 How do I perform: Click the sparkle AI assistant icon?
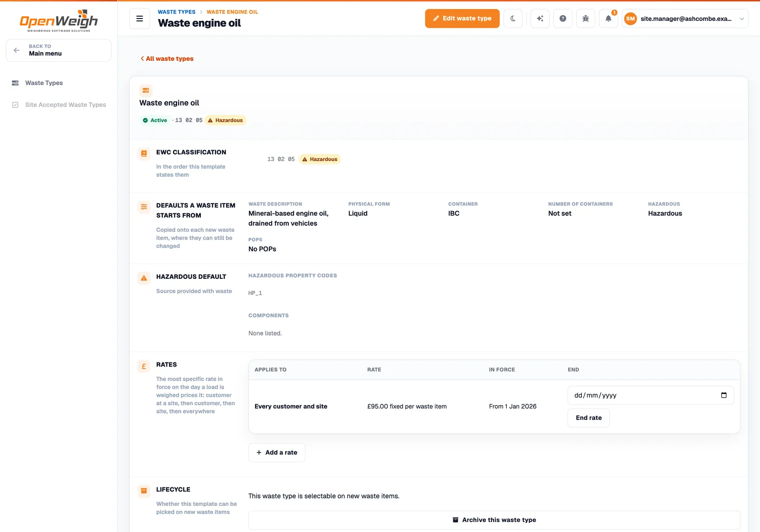tap(540, 19)
